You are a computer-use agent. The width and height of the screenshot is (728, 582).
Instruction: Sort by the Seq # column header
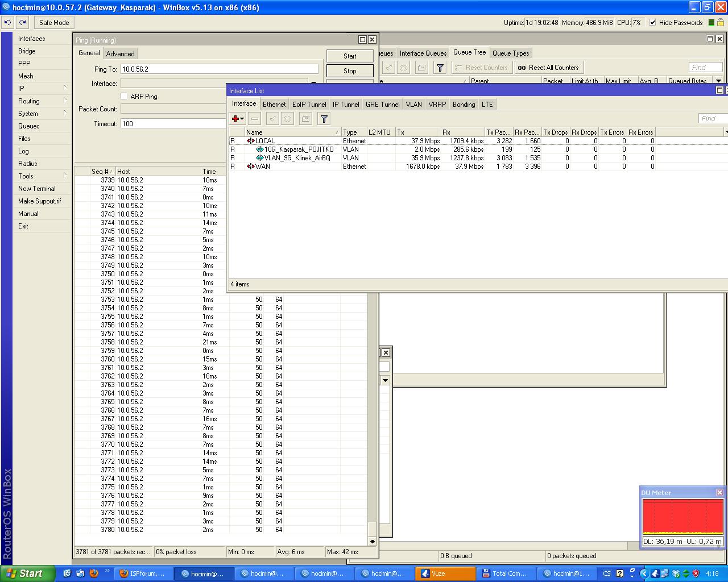tap(102, 171)
